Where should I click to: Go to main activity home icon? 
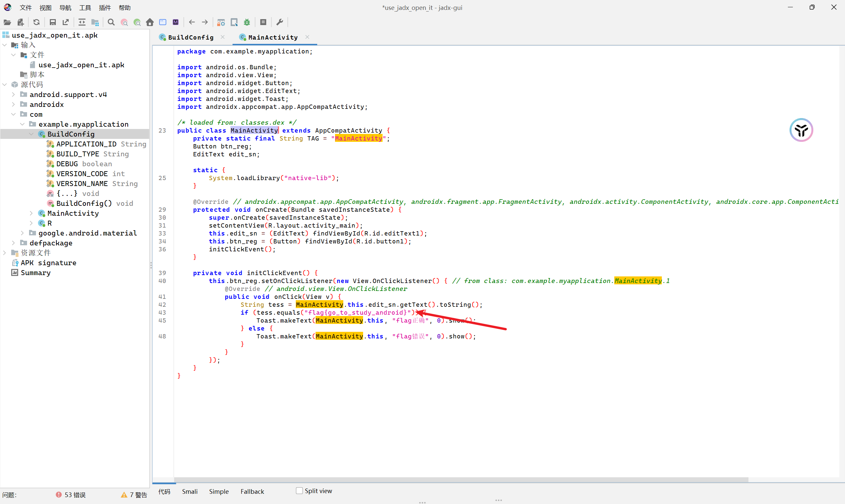tap(150, 22)
